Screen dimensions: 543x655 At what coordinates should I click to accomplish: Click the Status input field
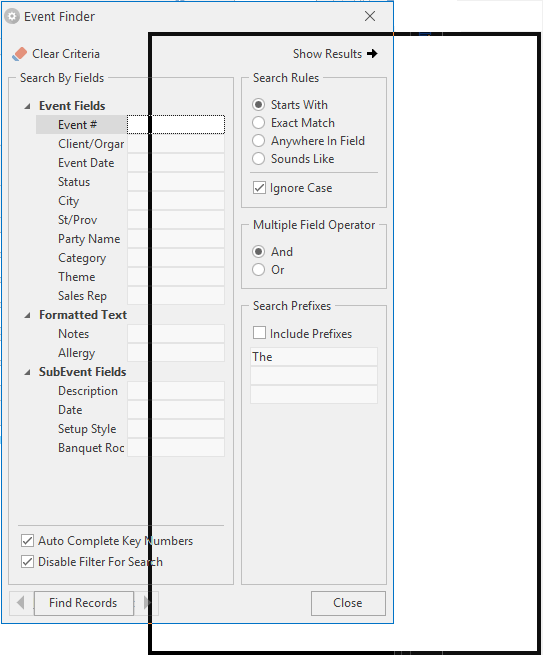(x=176, y=182)
